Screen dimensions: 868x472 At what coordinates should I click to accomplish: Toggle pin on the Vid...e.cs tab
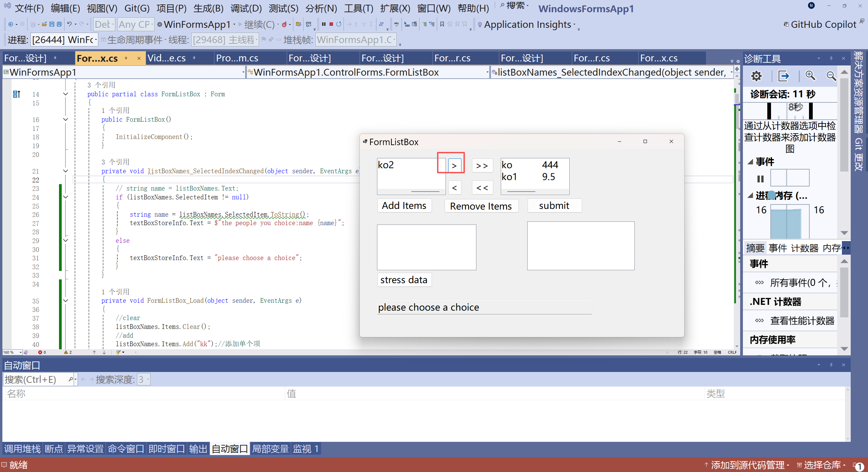click(x=194, y=58)
